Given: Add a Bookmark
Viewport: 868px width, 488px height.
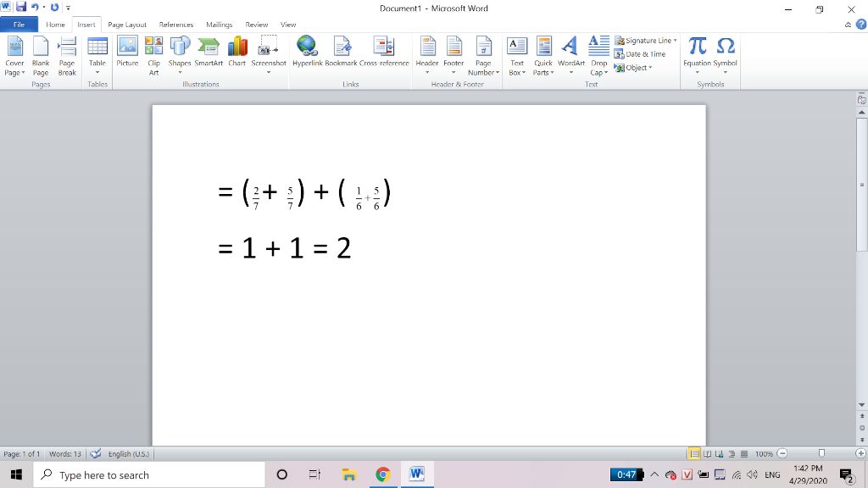Looking at the screenshot, I should tap(341, 53).
